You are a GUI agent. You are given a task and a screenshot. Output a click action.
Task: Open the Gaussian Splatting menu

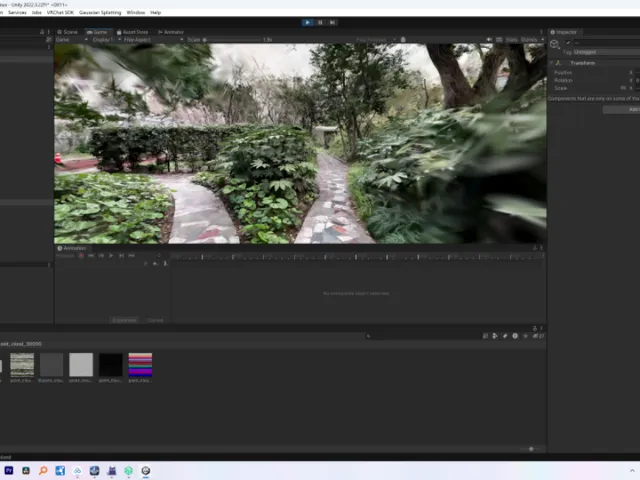tap(100, 12)
